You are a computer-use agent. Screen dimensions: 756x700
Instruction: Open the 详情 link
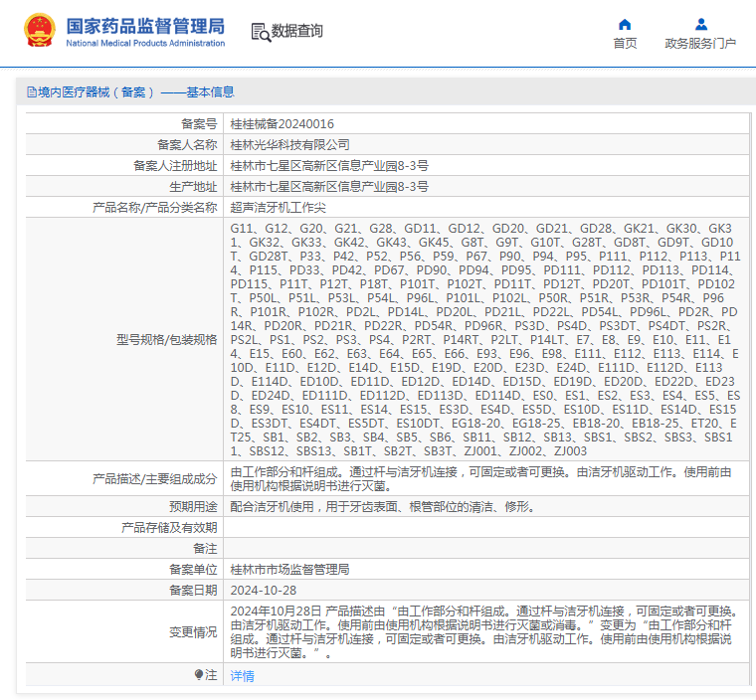coord(242,675)
